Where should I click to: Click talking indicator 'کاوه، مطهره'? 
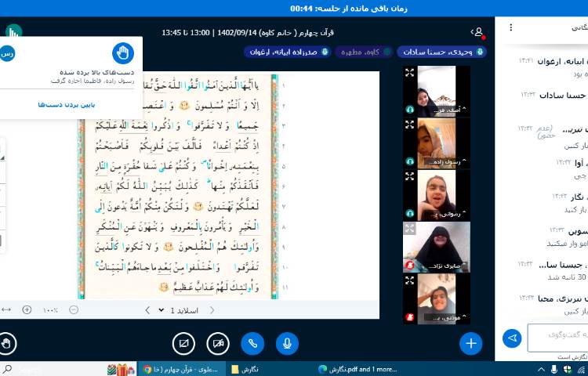point(364,52)
